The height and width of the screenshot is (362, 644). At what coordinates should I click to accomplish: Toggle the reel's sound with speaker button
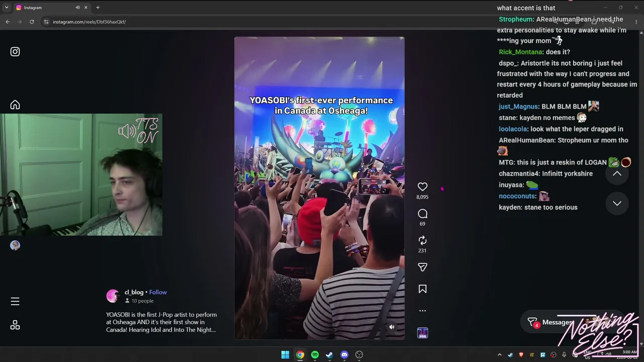(x=392, y=327)
